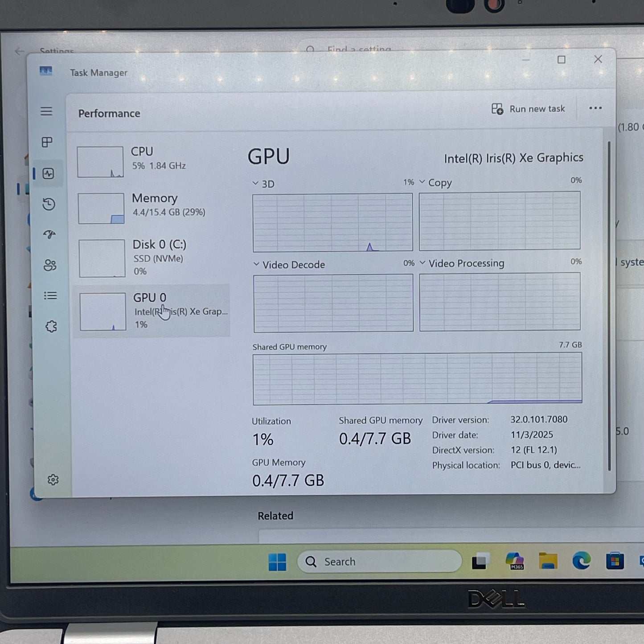Click Find a setting search in Settings
The height and width of the screenshot is (644, 644).
[x=359, y=49]
